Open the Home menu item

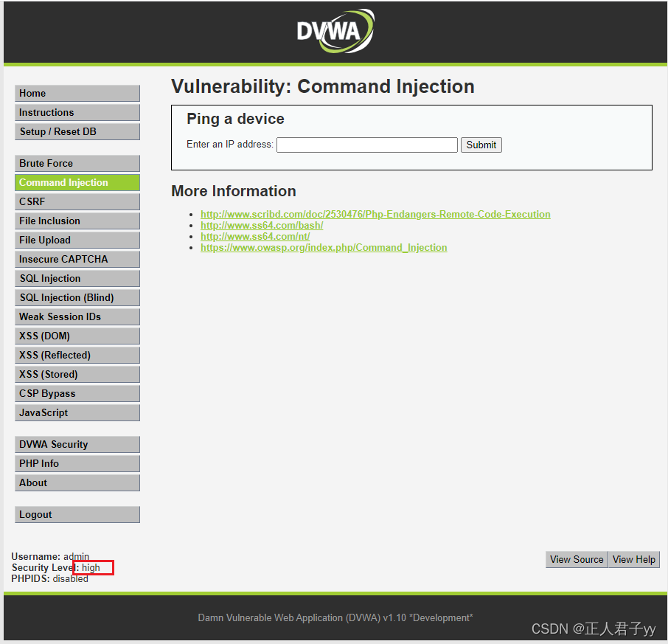77,94
